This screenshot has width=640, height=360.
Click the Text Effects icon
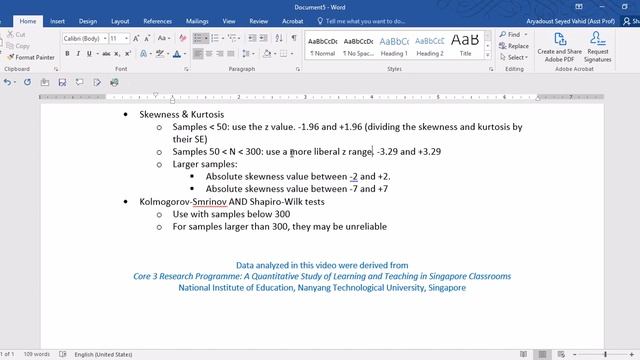tap(143, 53)
